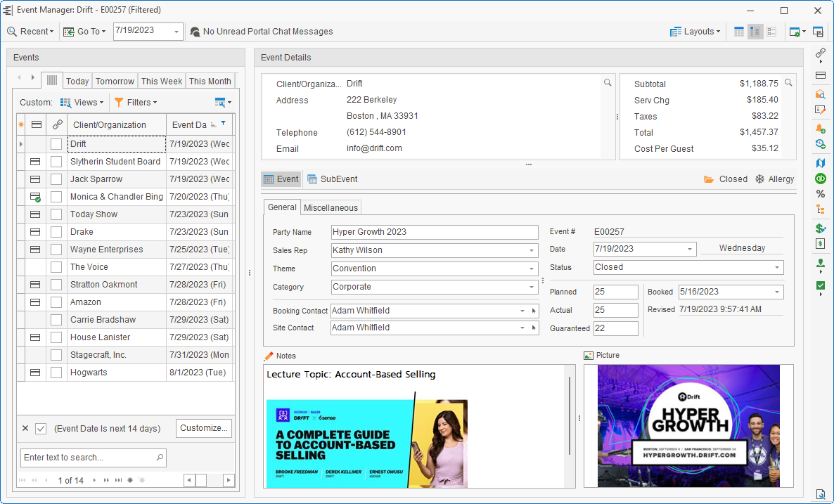Expand the Booked date dropdown
The height and width of the screenshot is (504, 834).
coord(776,292)
